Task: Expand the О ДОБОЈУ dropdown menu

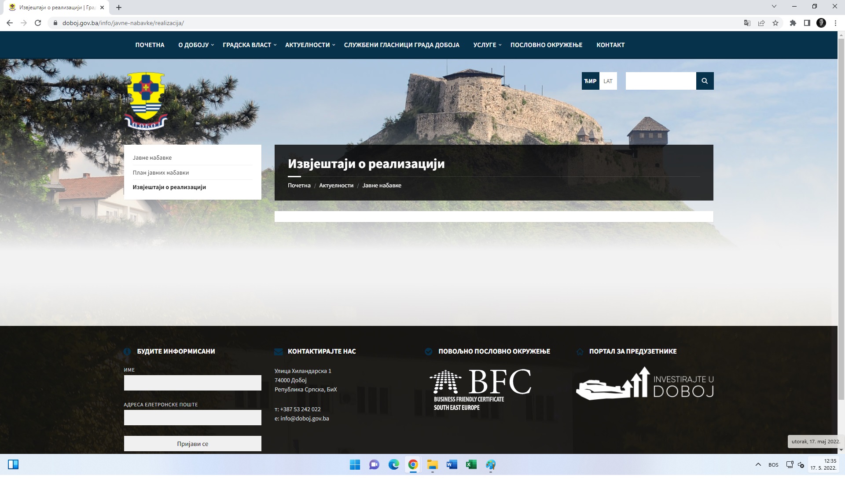Action: (196, 45)
